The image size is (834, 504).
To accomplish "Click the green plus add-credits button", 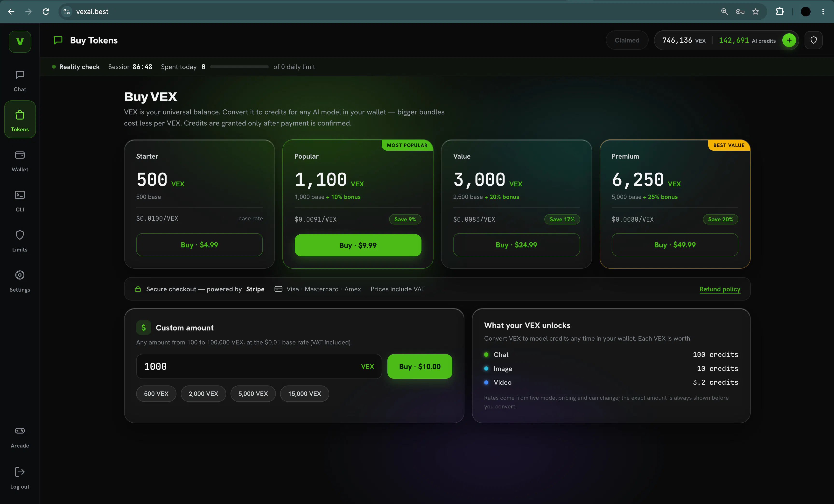I will (789, 40).
